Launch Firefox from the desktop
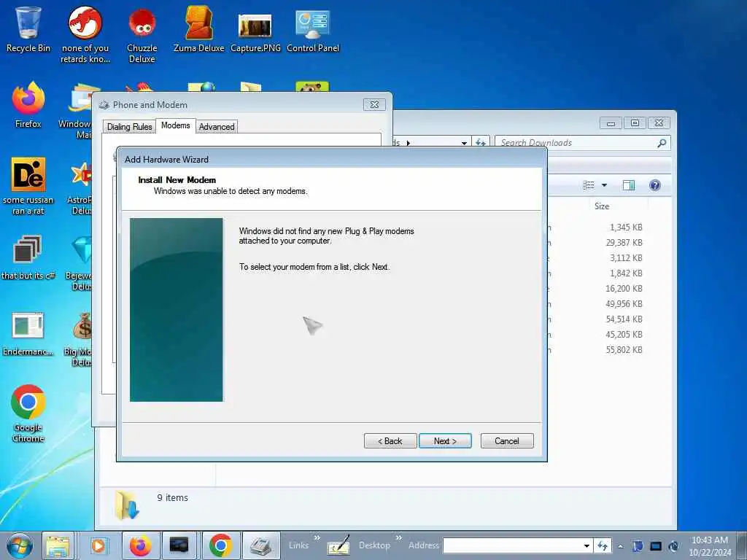The width and height of the screenshot is (747, 560). click(x=28, y=105)
